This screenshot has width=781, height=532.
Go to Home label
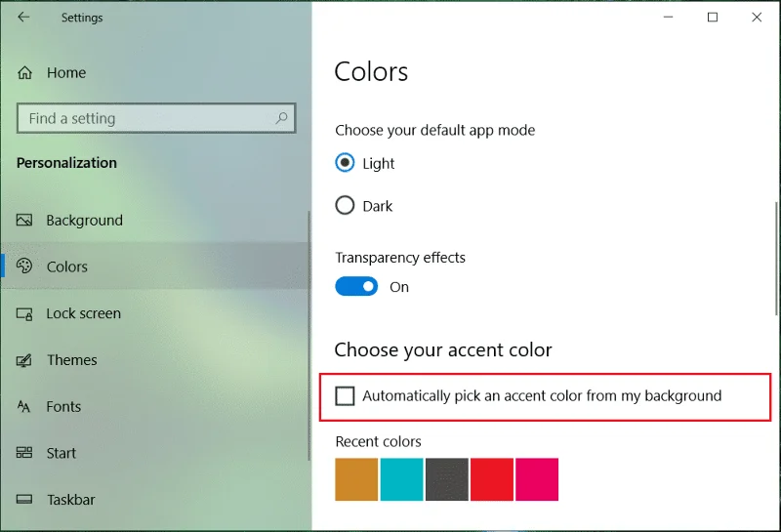tap(66, 73)
